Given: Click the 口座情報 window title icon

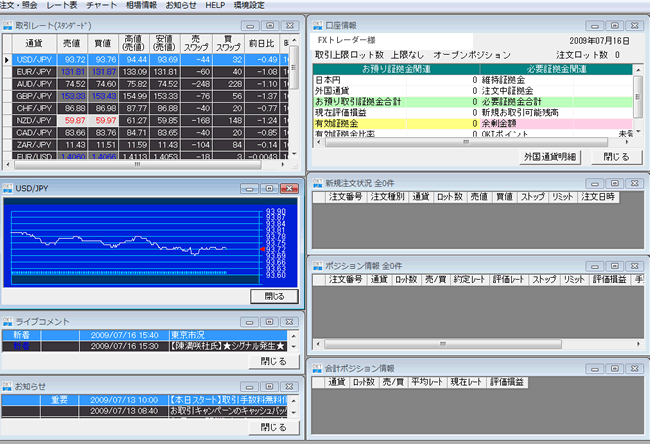Looking at the screenshot, I should pos(318,25).
